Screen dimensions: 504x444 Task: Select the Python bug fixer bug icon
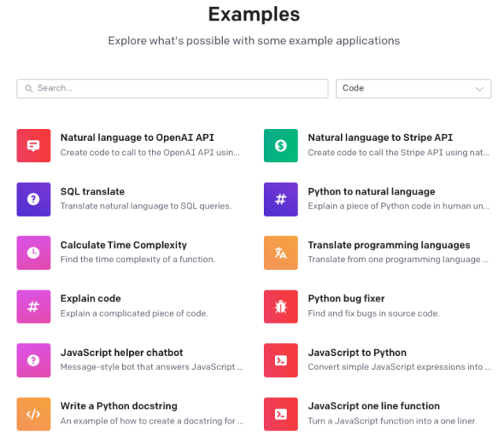[x=280, y=306]
